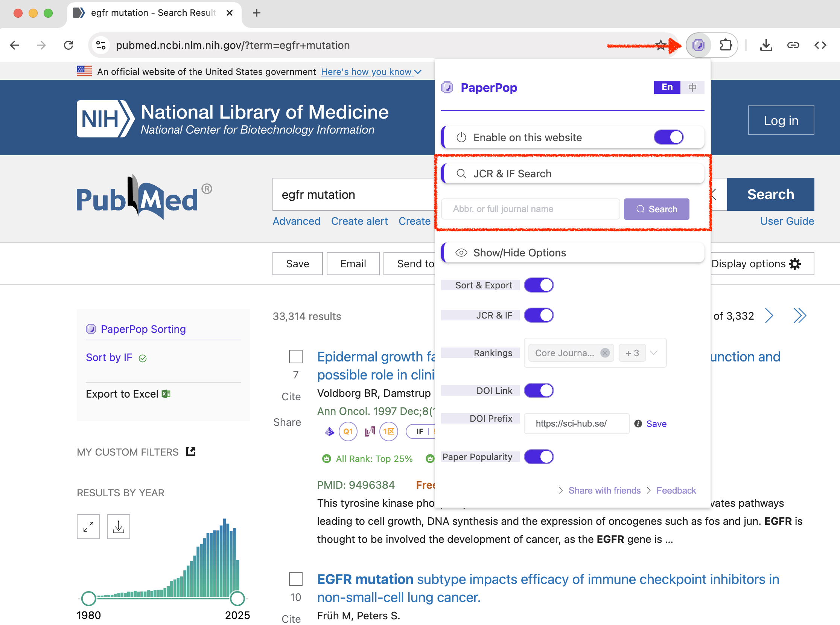Viewport: 840px width, 625px height.
Task: Click the egfr mutation search box
Action: (x=354, y=194)
